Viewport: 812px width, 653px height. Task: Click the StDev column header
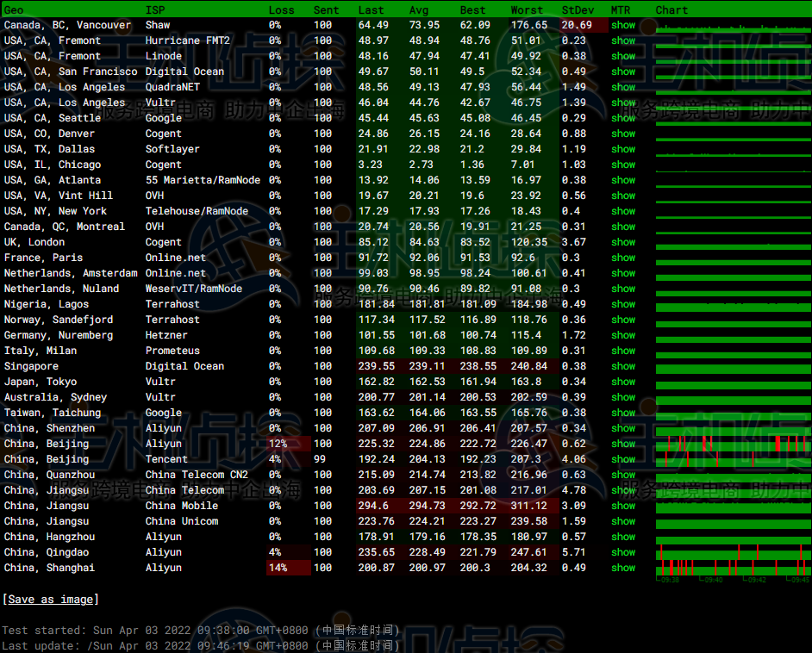coord(578,9)
